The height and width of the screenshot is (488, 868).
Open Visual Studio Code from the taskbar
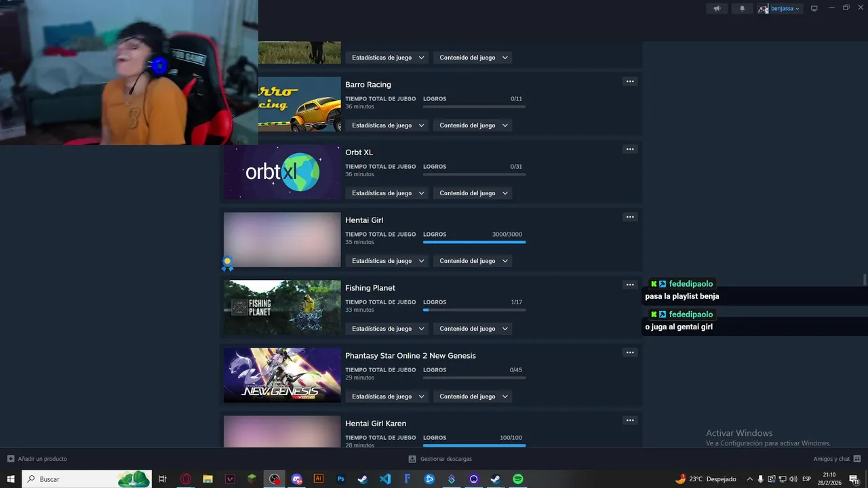pos(385,479)
